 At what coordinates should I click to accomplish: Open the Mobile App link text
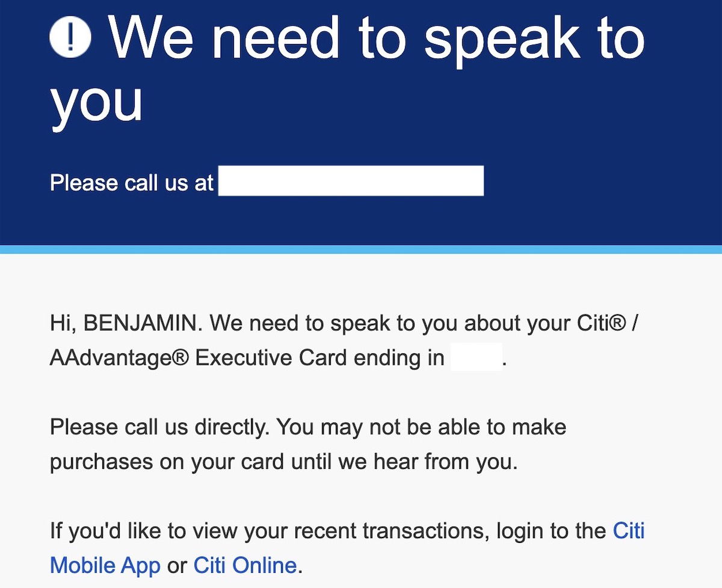(x=105, y=566)
